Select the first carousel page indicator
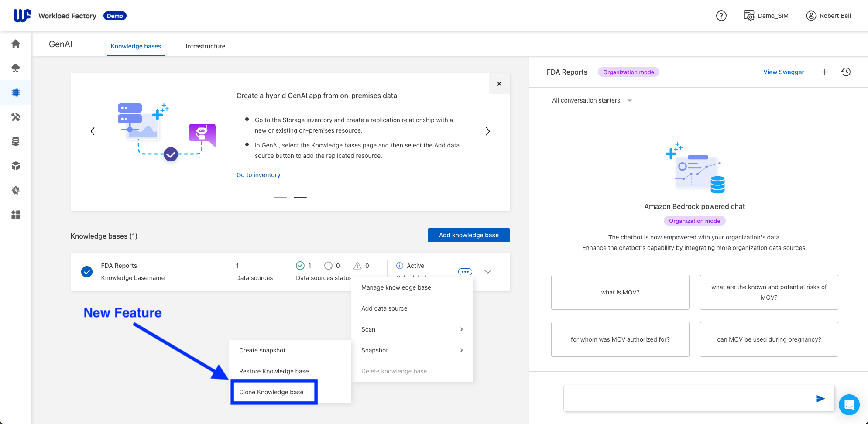This screenshot has width=868, height=424. click(280, 198)
